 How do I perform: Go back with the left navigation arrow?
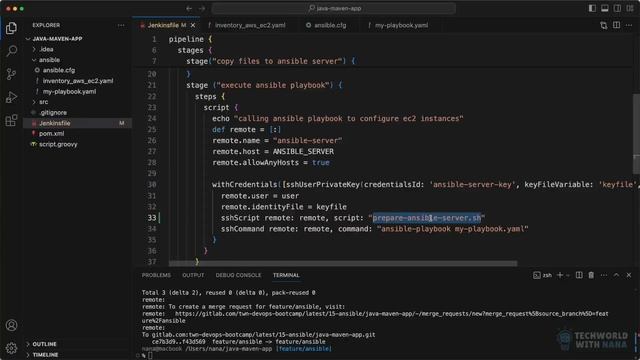tap(189, 8)
